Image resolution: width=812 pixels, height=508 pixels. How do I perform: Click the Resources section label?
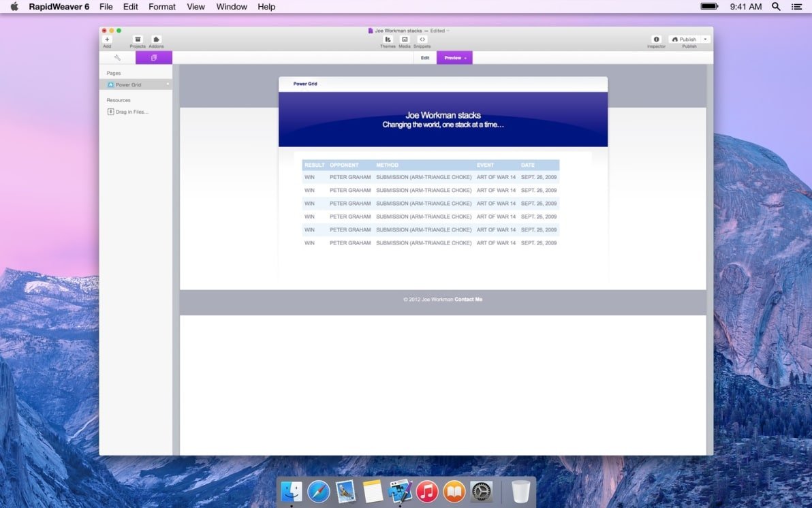119,100
